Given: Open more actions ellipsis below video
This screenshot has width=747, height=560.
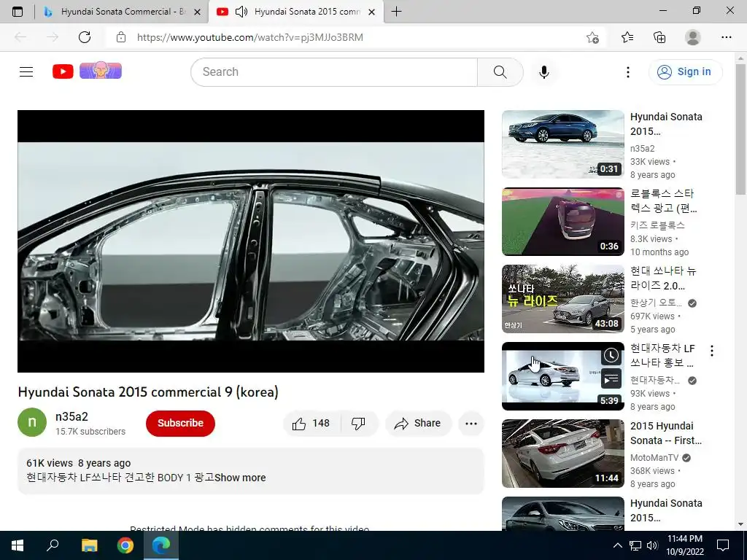Looking at the screenshot, I should pos(471,424).
